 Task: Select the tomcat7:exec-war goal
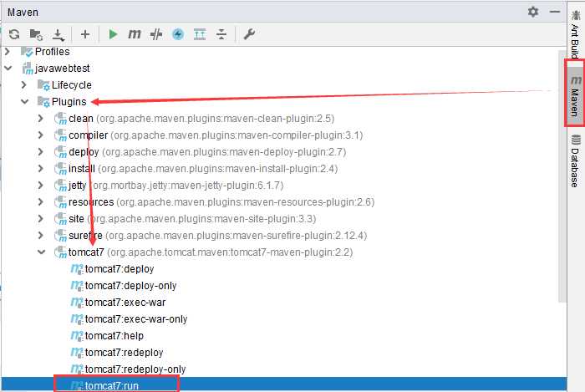click(x=125, y=302)
